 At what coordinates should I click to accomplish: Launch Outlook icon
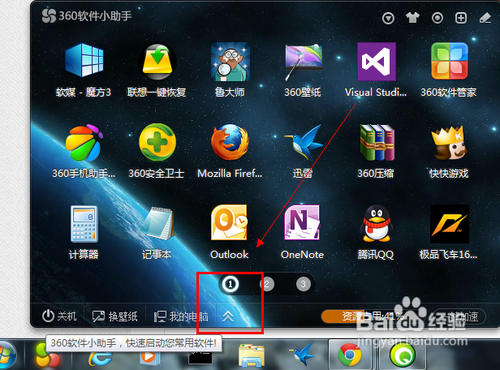click(229, 222)
